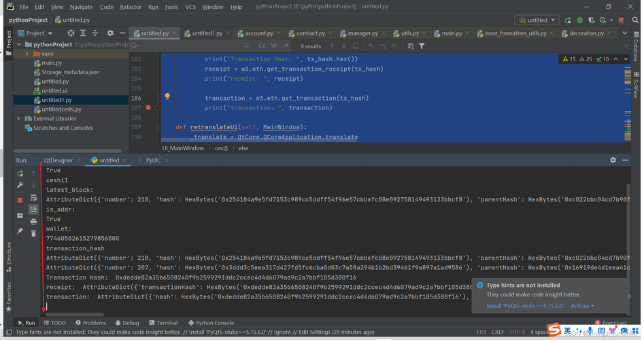Open Run panel settings gear
The image size is (644, 340).
pyautogui.click(x=613, y=160)
